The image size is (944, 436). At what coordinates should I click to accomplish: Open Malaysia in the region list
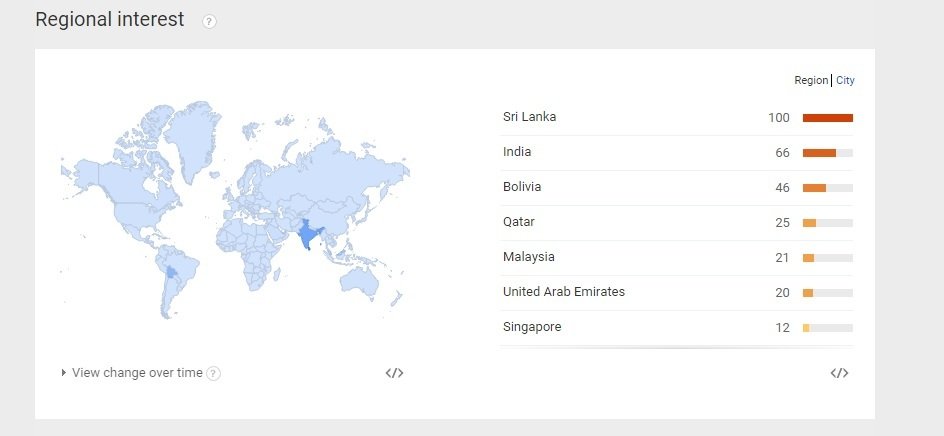click(x=528, y=257)
